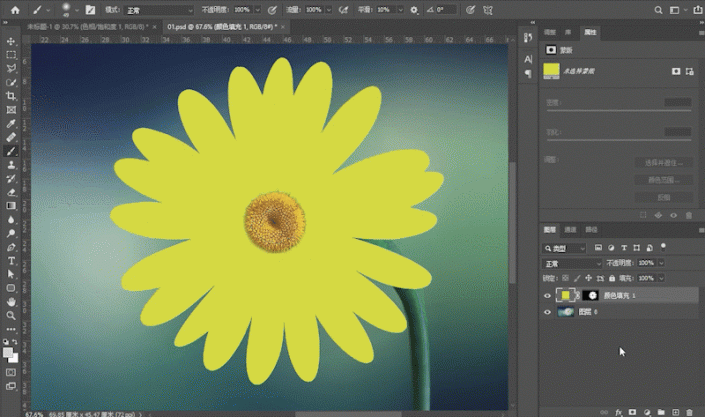This screenshot has width=705, height=417.
Task: Open the layer blend mode 正常 dropdown
Action: click(x=571, y=263)
